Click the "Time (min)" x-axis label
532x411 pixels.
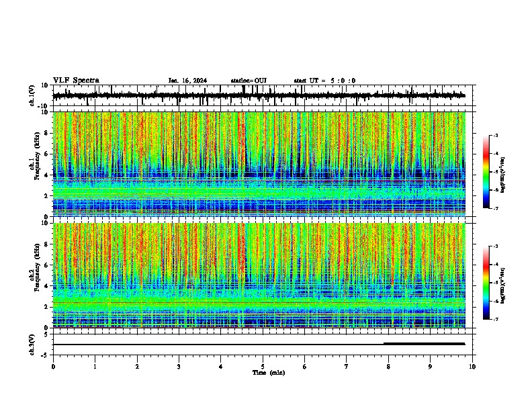(269, 373)
